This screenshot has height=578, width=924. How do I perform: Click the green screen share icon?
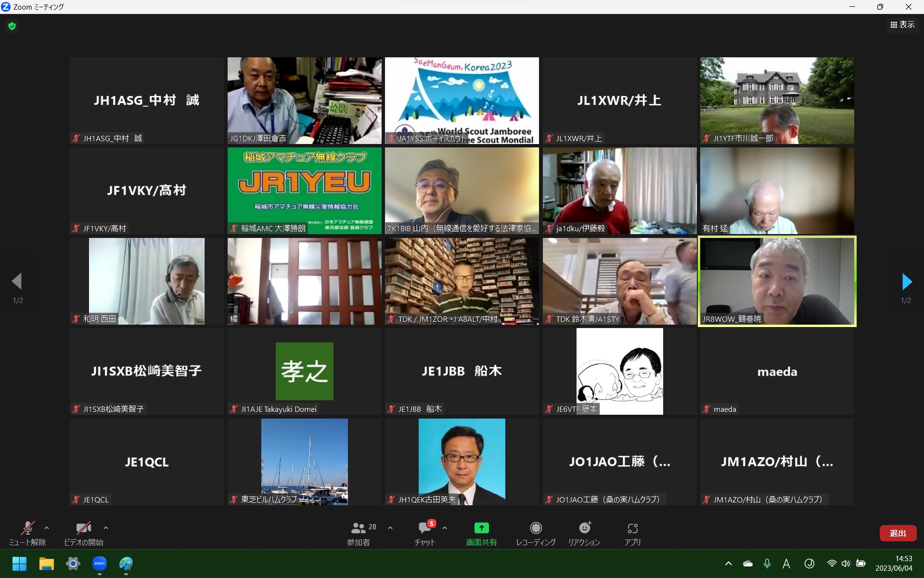481,528
